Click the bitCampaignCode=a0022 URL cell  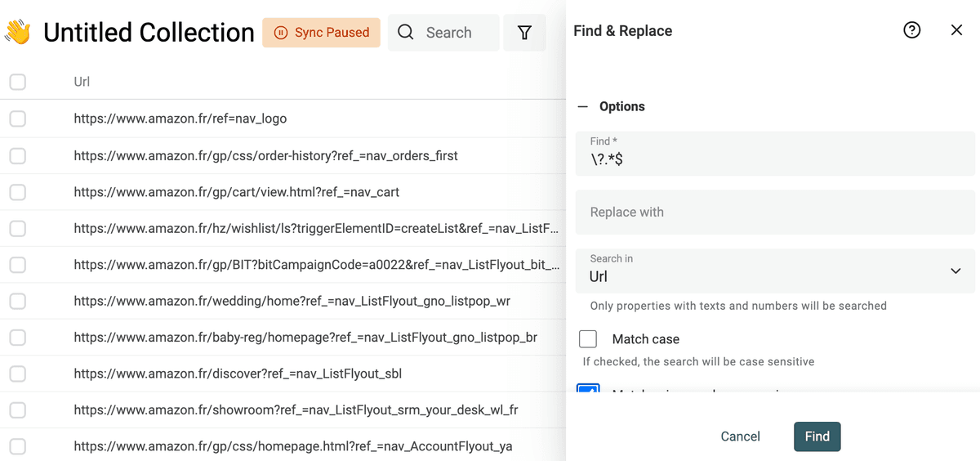[316, 265]
